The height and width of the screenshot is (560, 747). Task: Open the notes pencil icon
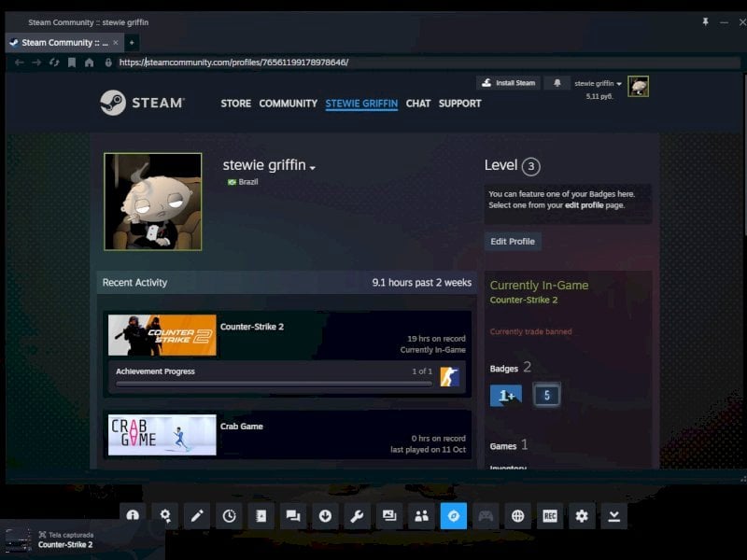coord(197,516)
